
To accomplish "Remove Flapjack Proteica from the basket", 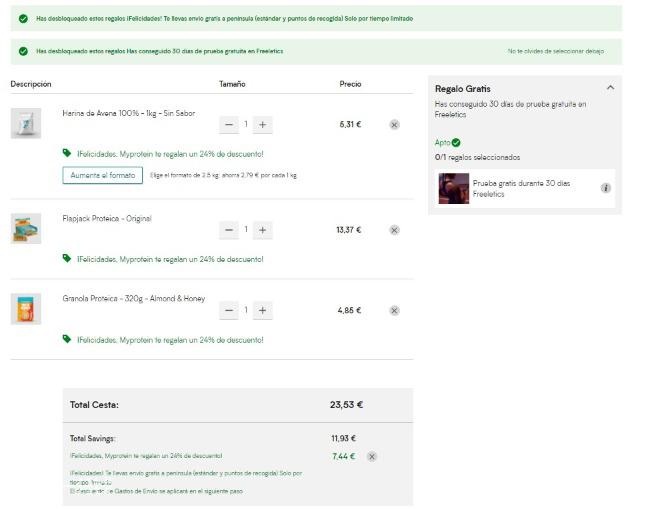I will coord(394,230).
